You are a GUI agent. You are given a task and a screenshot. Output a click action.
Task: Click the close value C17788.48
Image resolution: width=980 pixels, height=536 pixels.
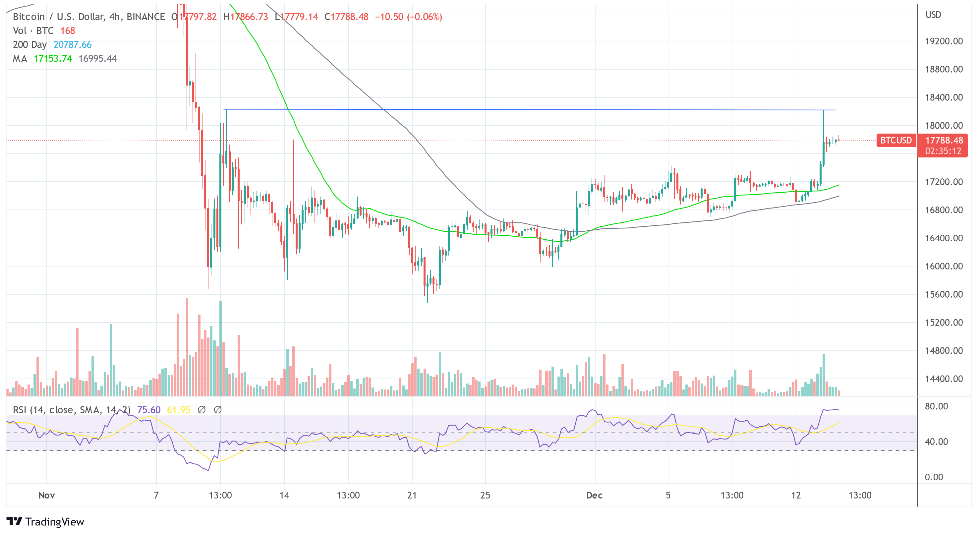[346, 17]
